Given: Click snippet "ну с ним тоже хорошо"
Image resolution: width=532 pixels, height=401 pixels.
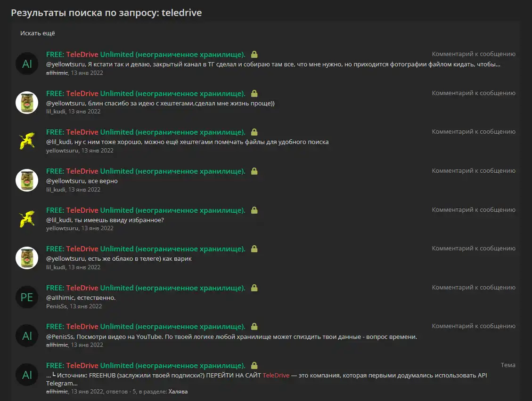Looking at the screenshot, I should [x=187, y=142].
